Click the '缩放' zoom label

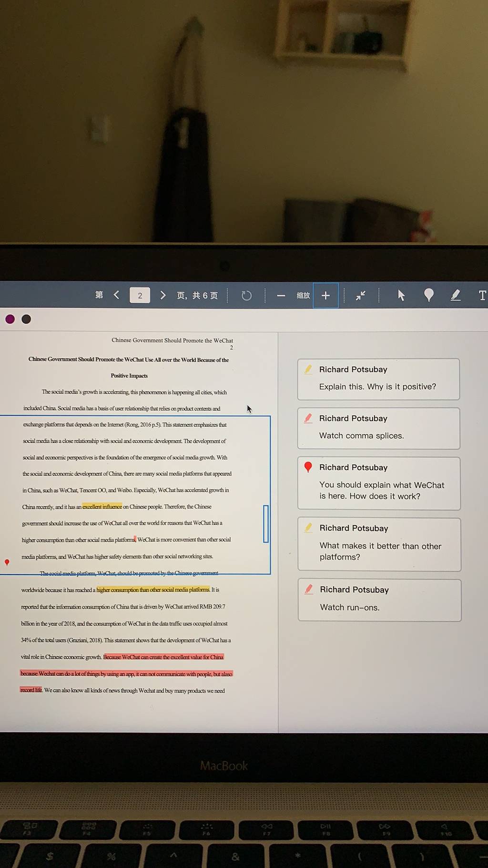coord(303,296)
